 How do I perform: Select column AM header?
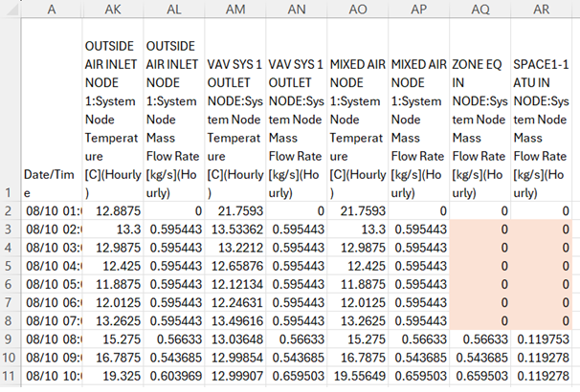[235, 9]
